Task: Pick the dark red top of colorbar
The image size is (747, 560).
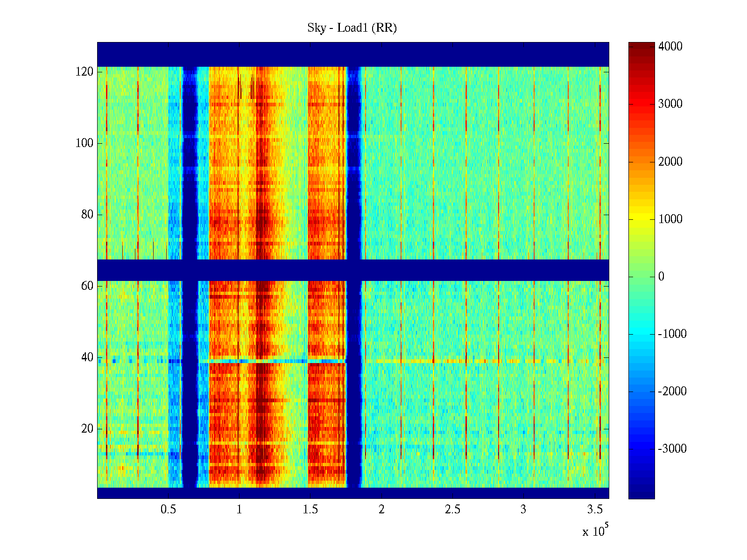Action: (641, 46)
